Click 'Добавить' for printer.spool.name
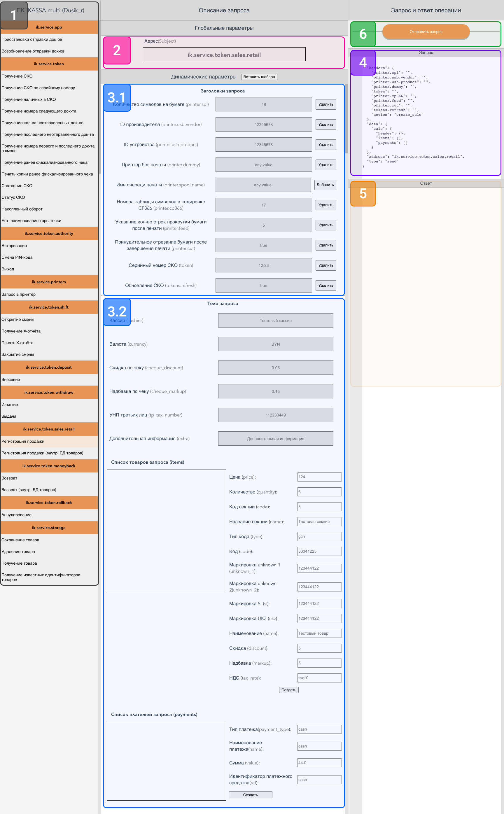 point(325,185)
